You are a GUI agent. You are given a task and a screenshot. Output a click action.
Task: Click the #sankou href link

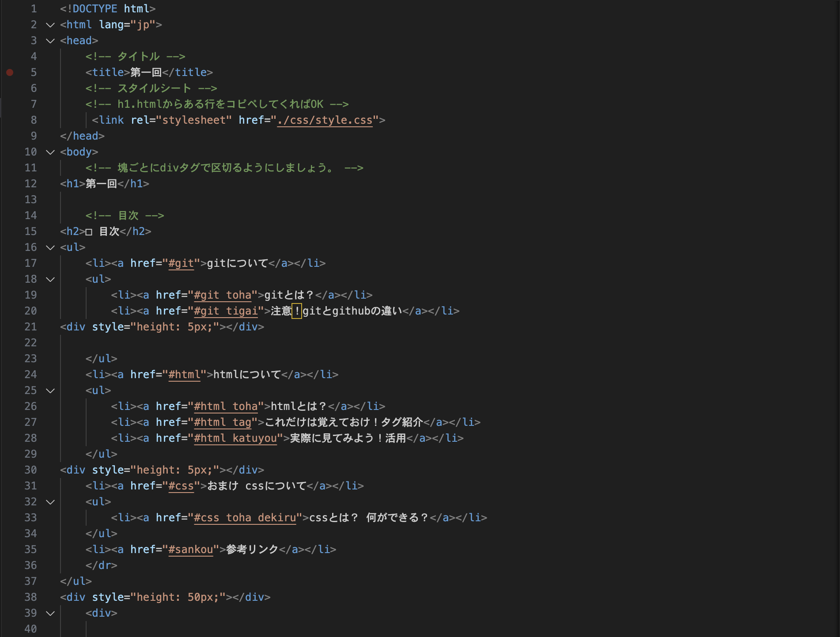click(x=191, y=550)
